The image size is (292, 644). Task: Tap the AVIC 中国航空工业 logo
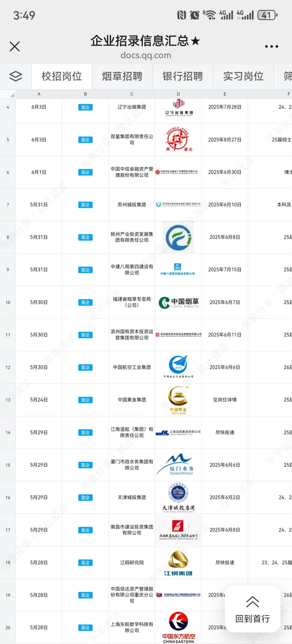pyautogui.click(x=178, y=367)
